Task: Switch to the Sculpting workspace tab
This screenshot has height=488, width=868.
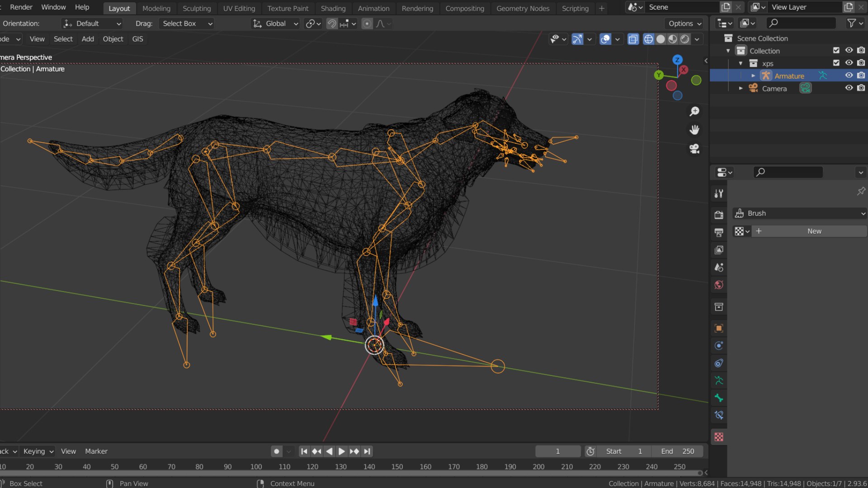Action: (197, 8)
